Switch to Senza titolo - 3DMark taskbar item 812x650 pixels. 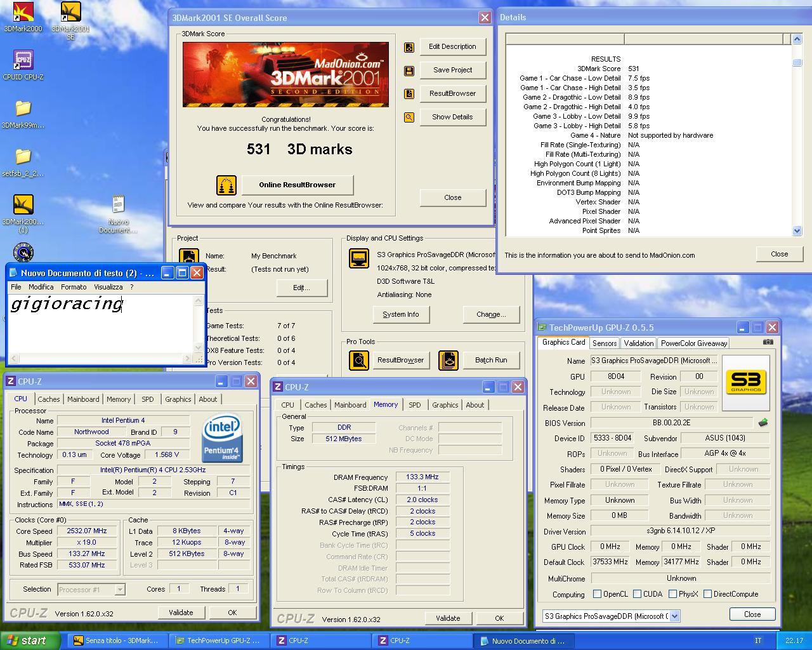click(117, 641)
